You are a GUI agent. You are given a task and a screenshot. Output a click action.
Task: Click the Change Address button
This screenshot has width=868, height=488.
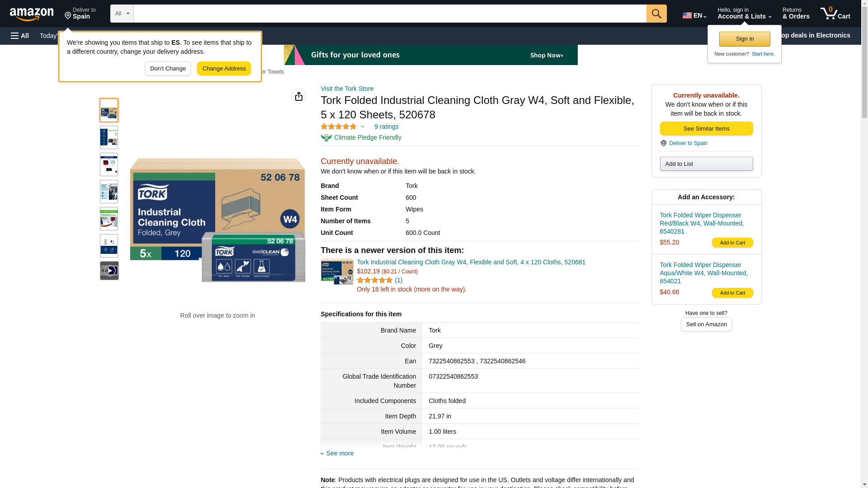[x=224, y=69]
